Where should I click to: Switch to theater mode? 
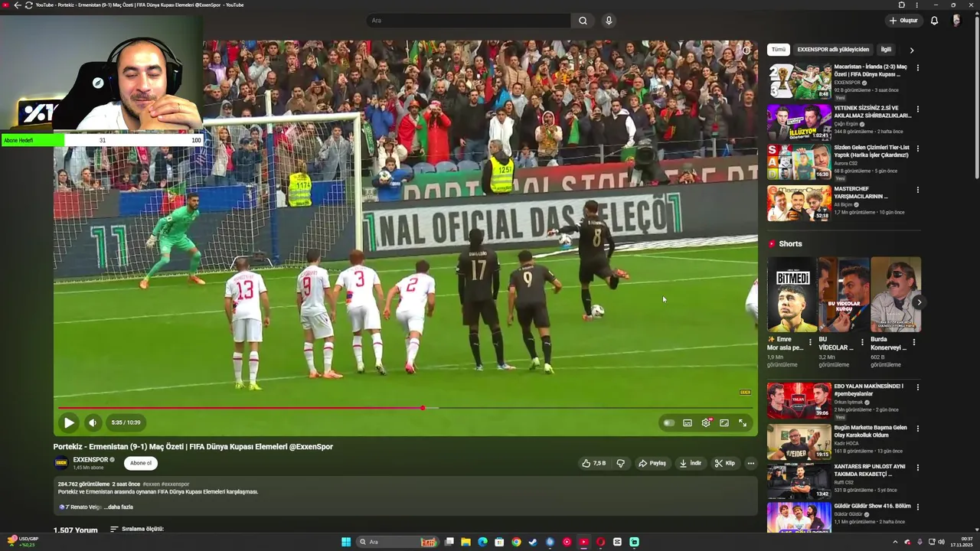click(724, 422)
